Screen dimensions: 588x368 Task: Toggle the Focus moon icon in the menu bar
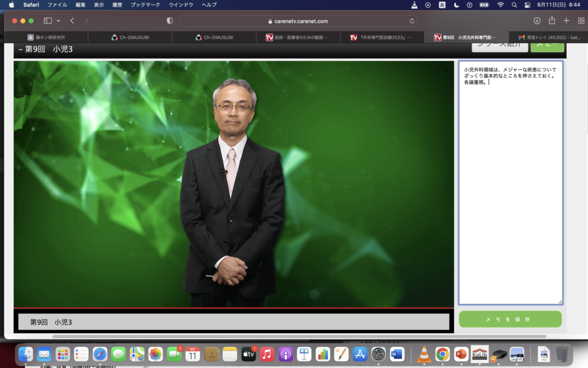[457, 5]
